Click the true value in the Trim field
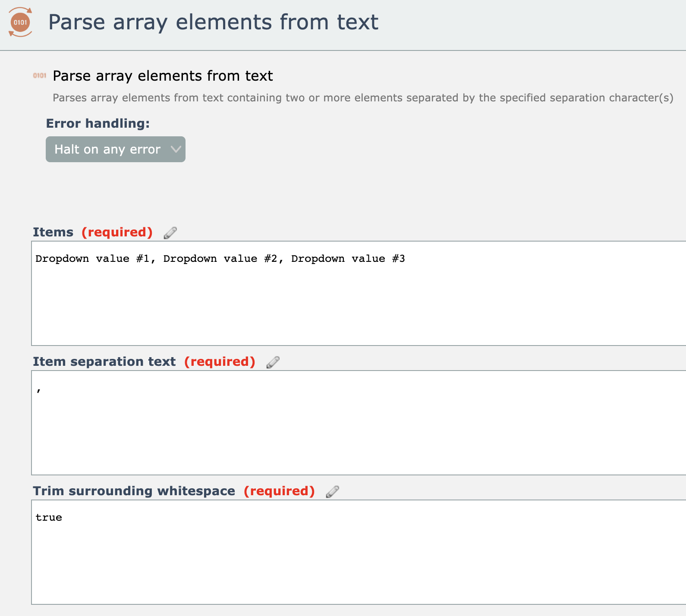686x616 pixels. pyautogui.click(x=49, y=518)
